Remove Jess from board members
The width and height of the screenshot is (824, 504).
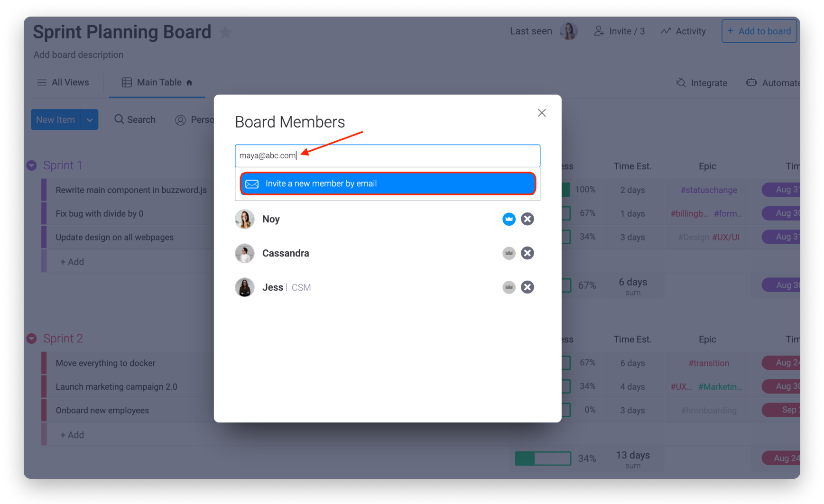528,287
